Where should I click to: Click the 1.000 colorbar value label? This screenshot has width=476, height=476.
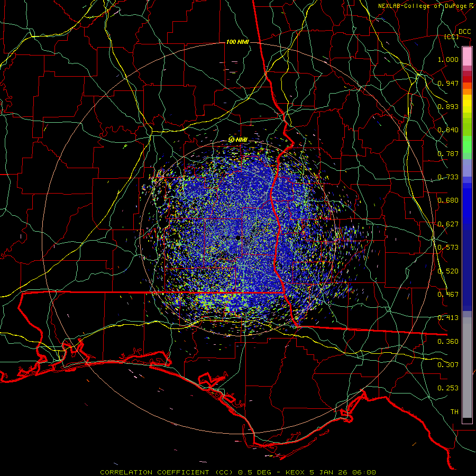[448, 59]
